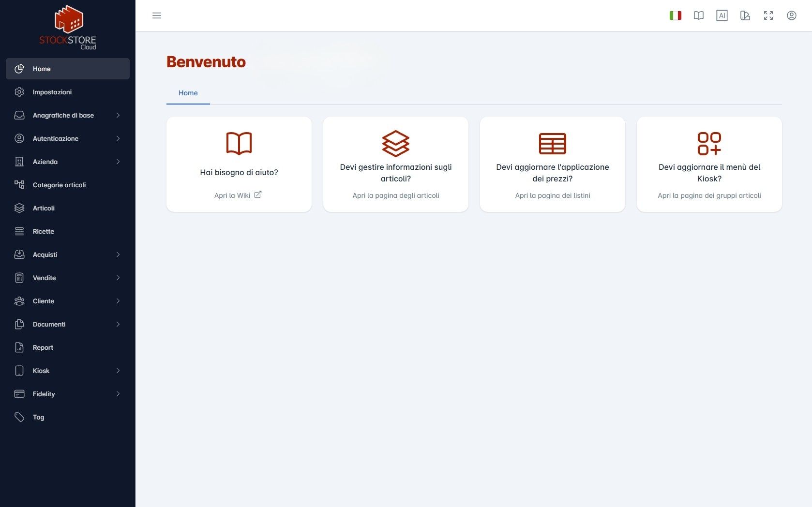Click 'Devi aggiornare il menù del Kiosk?' text

(x=709, y=173)
